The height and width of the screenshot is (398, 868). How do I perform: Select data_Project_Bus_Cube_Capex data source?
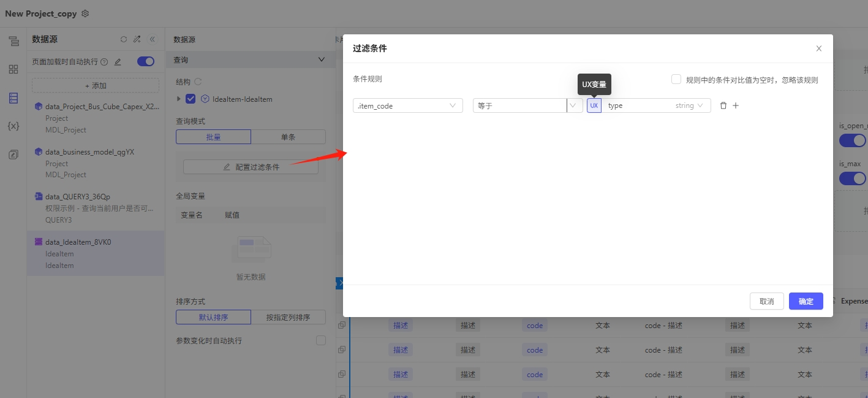click(96, 118)
